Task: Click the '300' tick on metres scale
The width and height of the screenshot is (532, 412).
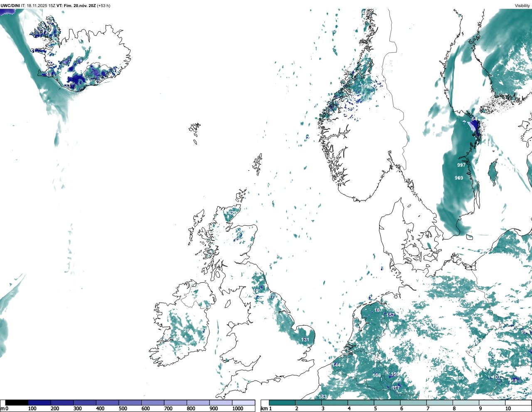Action: coord(77,409)
